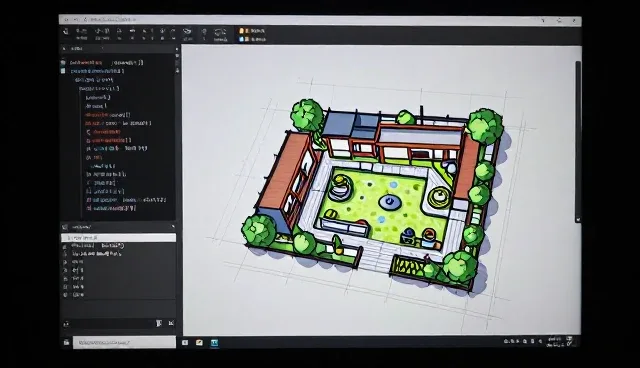Click the wide labeled tool left of the folder icons

click(x=220, y=35)
